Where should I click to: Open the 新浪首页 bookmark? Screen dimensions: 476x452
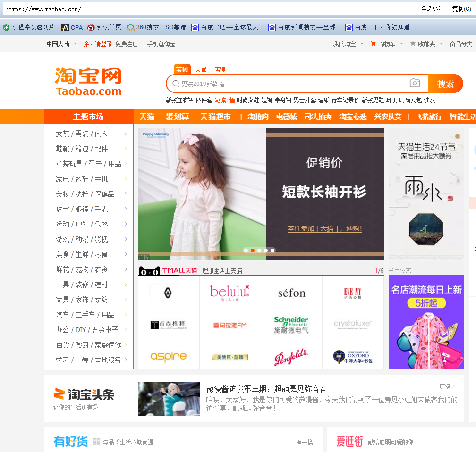[104, 27]
